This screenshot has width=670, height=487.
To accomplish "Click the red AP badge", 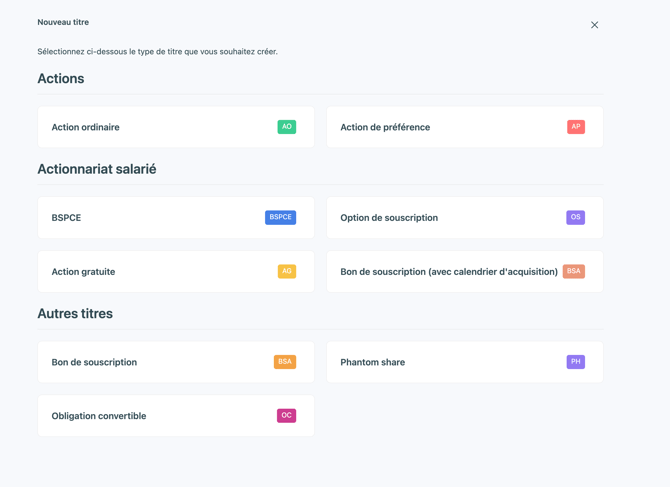I will click(x=576, y=127).
